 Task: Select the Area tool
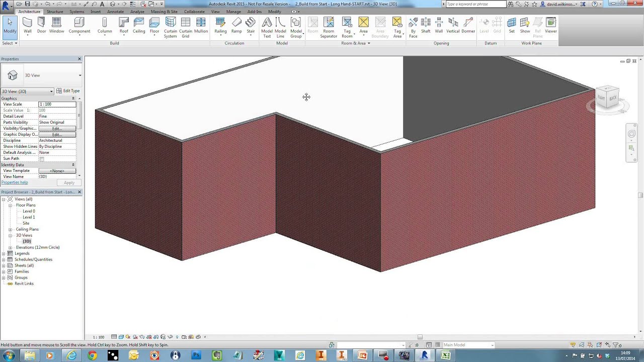click(x=363, y=26)
